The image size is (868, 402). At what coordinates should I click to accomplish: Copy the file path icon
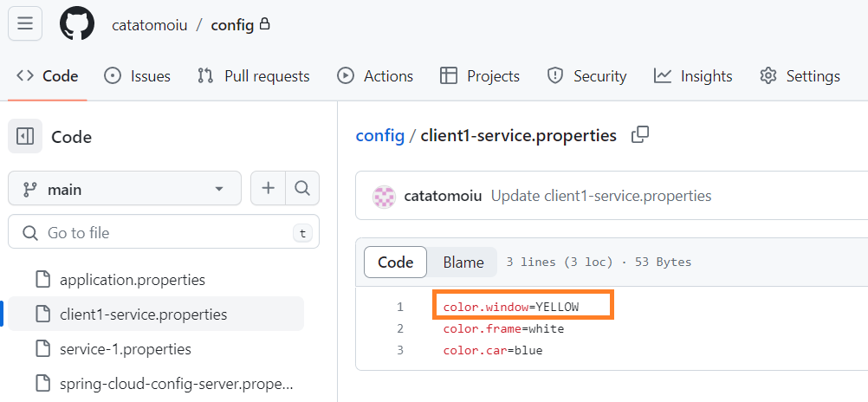(640, 135)
